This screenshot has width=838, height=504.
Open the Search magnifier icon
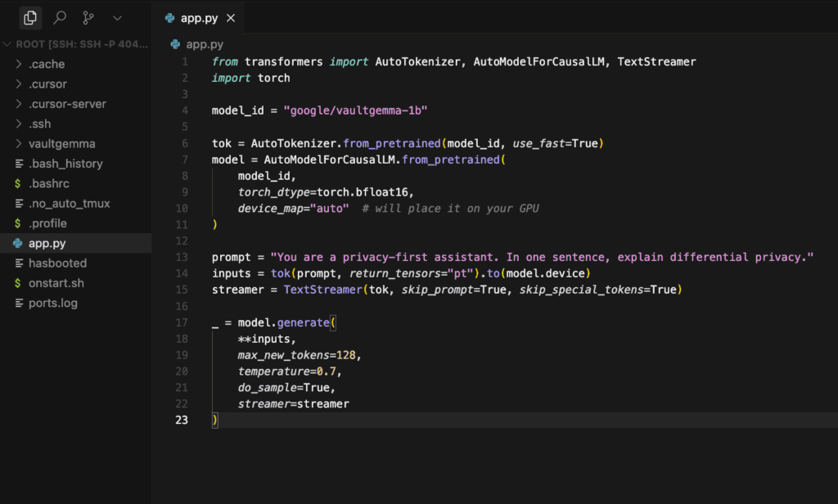coord(60,18)
